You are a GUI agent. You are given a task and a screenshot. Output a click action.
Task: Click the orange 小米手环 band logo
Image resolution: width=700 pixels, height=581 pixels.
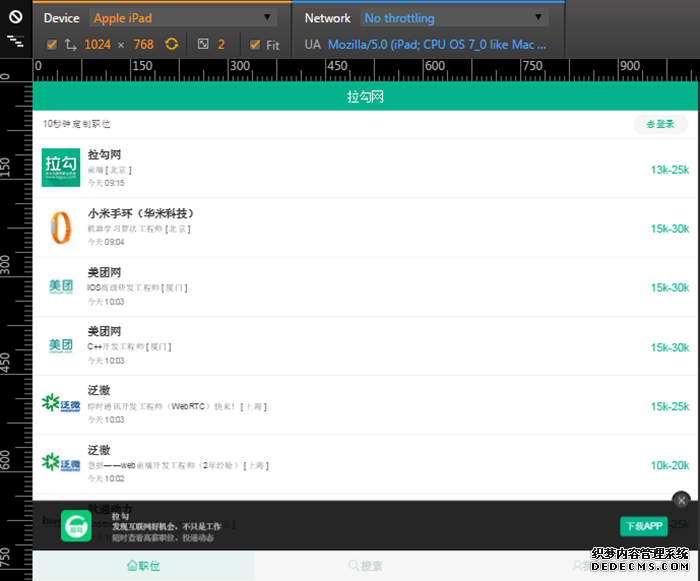61,227
